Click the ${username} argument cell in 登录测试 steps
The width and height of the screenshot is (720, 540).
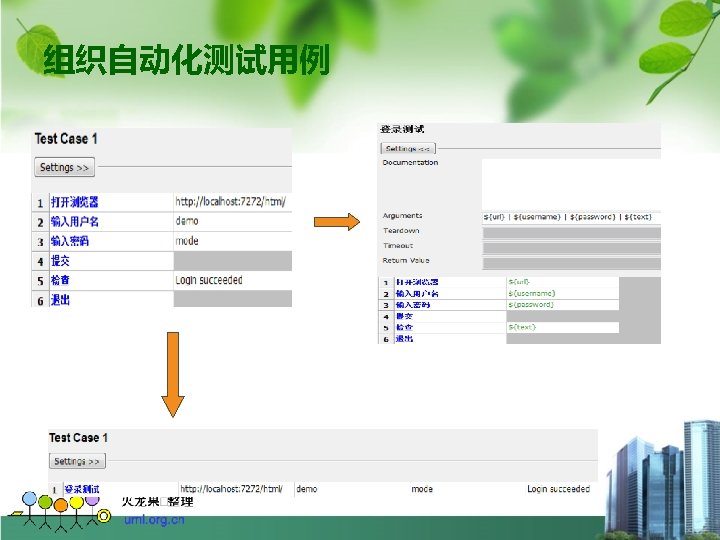point(562,293)
